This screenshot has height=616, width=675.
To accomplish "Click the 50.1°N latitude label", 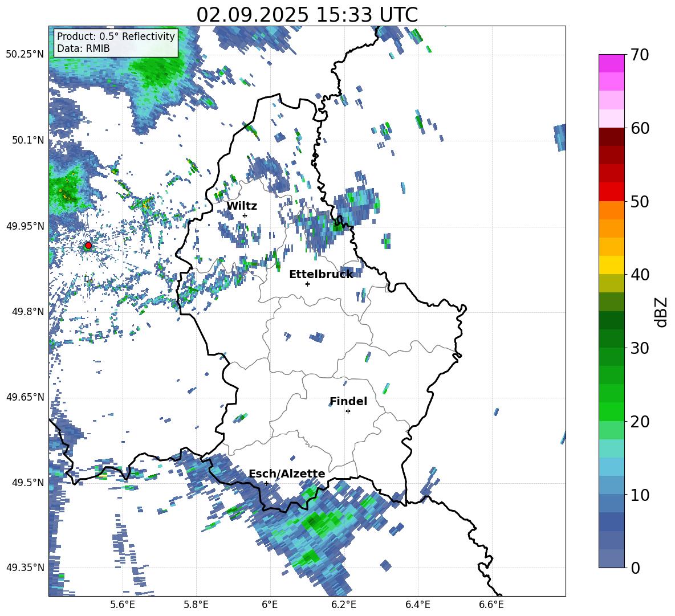I will tap(28, 140).
